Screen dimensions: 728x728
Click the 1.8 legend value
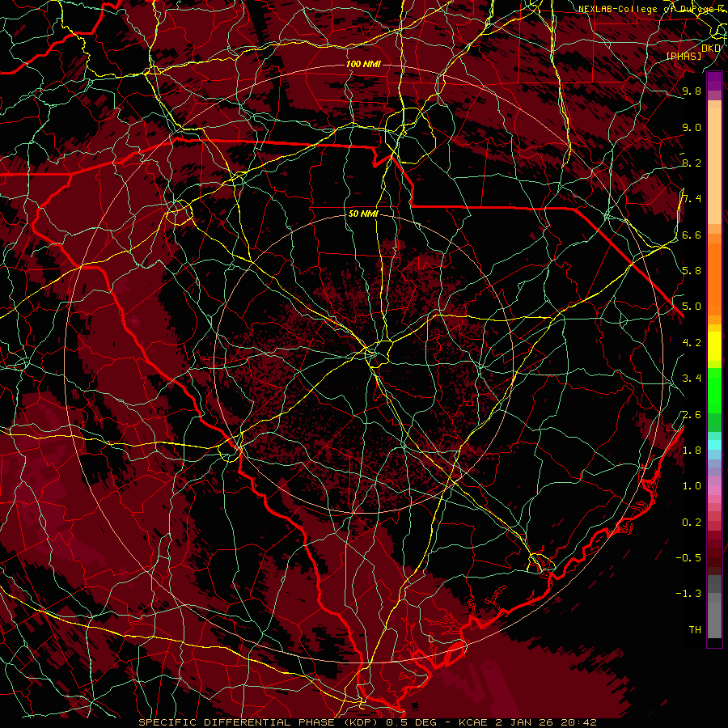[x=692, y=451]
